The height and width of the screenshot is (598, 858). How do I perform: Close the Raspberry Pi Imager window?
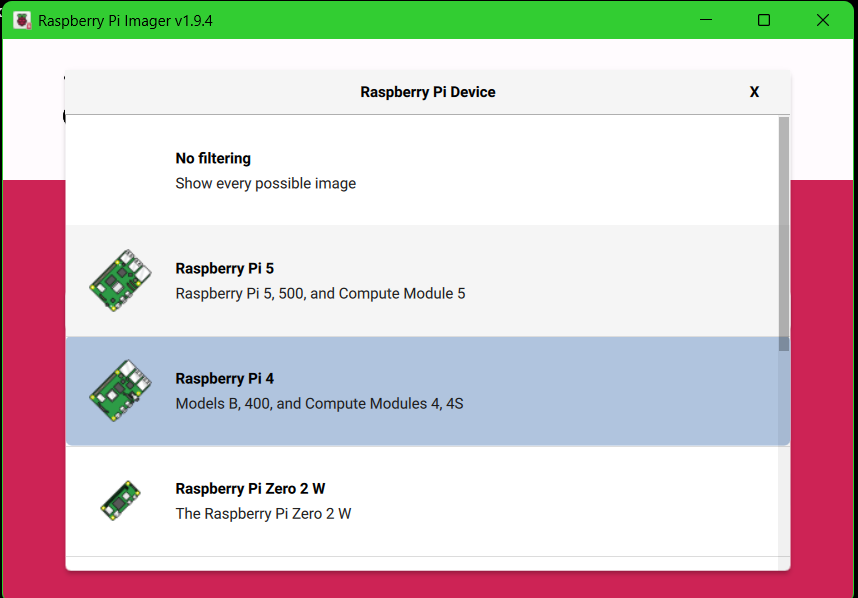coord(822,20)
